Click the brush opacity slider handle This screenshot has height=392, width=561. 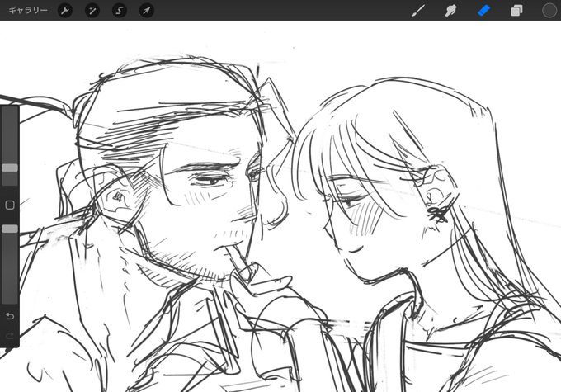(x=10, y=229)
